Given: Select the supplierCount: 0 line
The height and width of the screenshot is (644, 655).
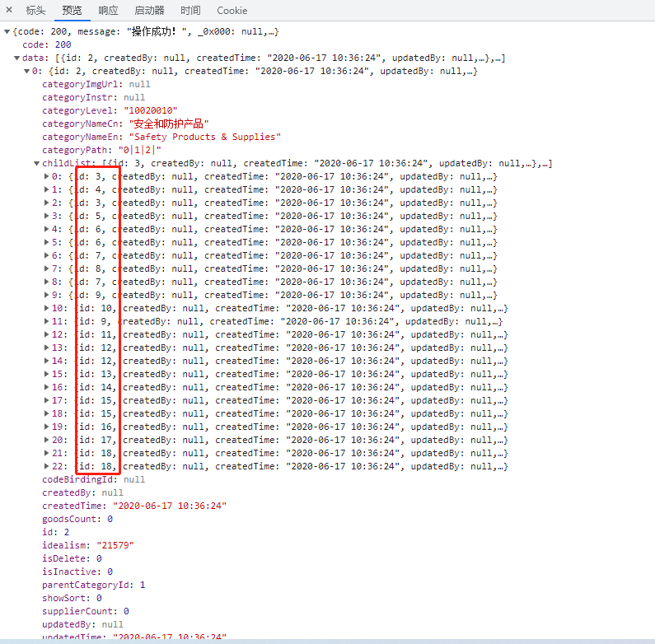Looking at the screenshot, I should 86,611.
